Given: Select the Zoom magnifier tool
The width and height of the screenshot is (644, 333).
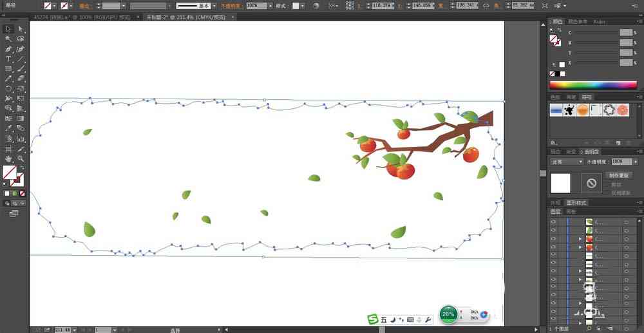Looking at the screenshot, I should [x=21, y=158].
